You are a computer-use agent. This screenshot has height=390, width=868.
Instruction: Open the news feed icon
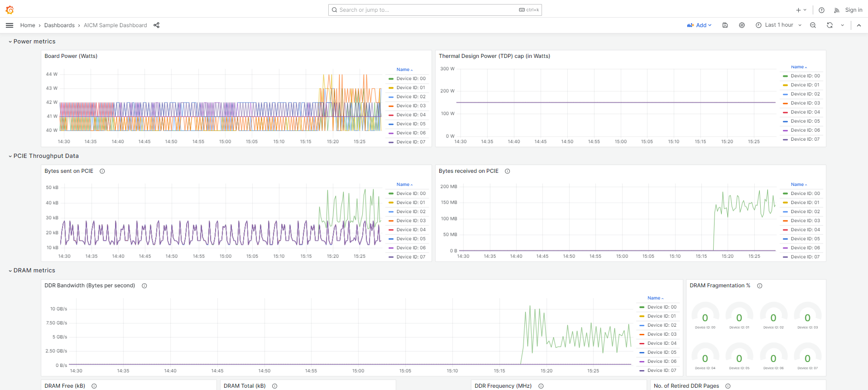click(836, 10)
